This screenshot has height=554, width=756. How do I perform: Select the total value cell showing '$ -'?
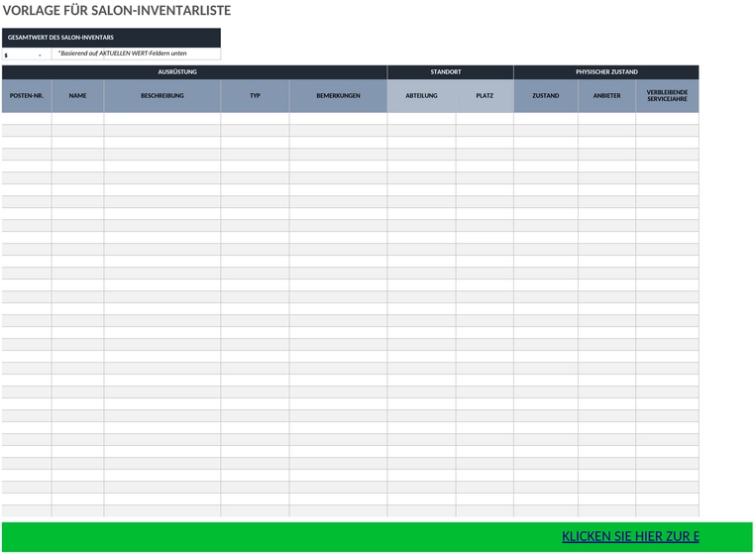[27, 54]
